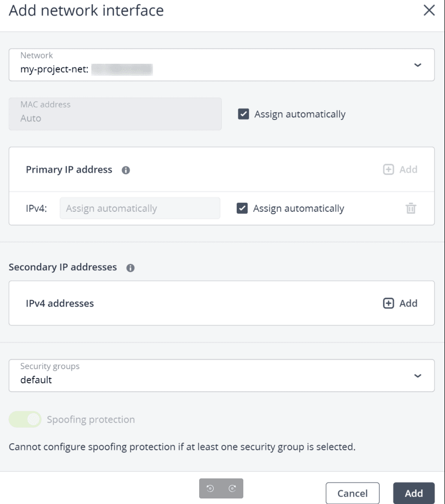Delete the IPv4 primary address row
This screenshot has height=504, width=445.
pos(411,208)
